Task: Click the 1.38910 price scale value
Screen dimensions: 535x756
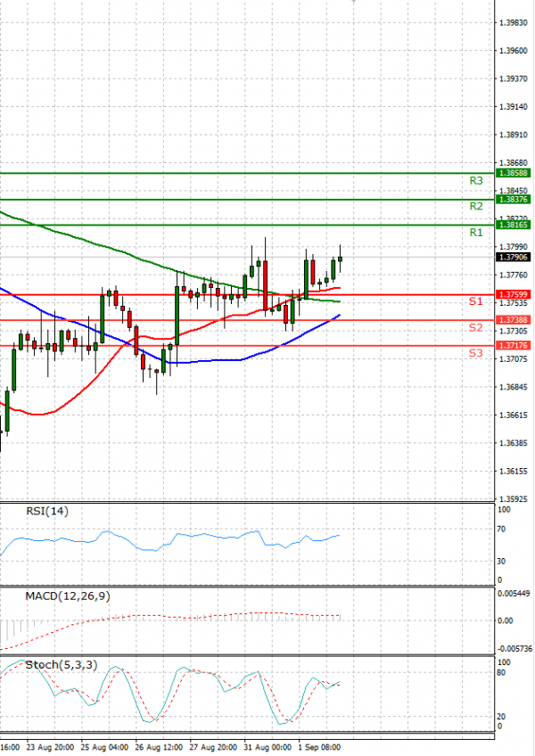Action: coord(514,135)
